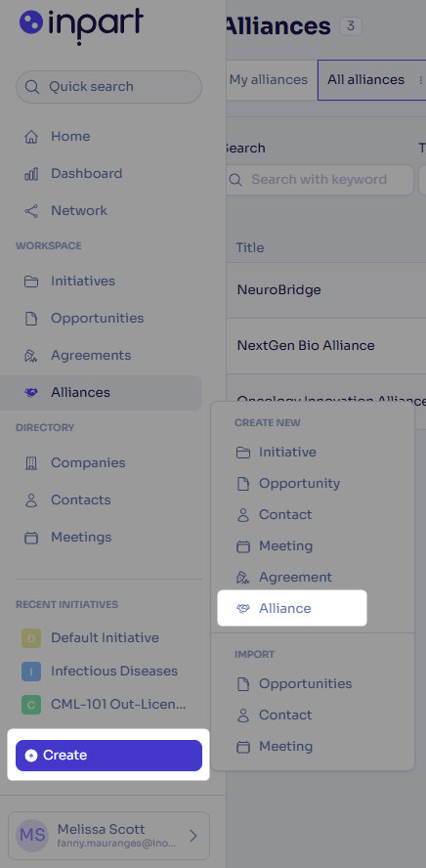Open Dashboard via bar chart icon
The image size is (426, 868).
click(x=31, y=174)
